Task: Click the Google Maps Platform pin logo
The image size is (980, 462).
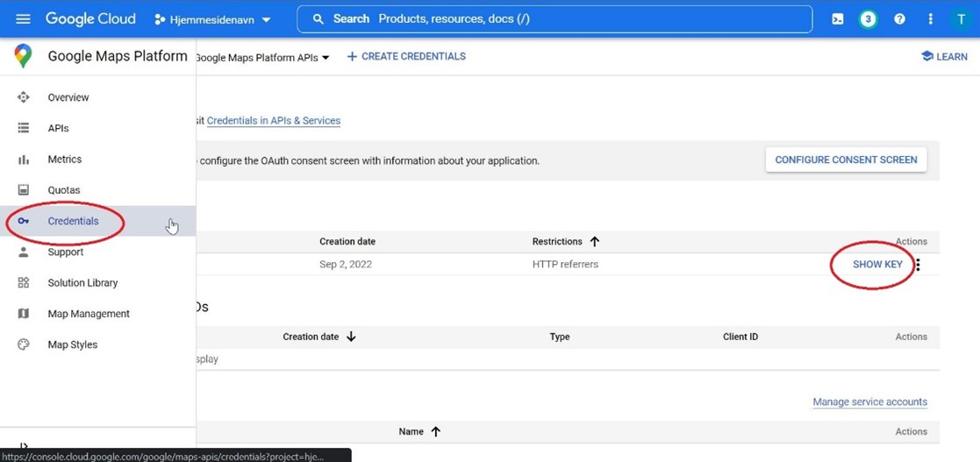Action: click(23, 56)
